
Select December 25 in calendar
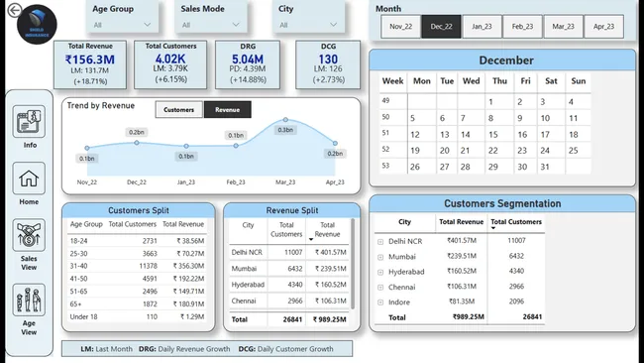click(x=574, y=151)
